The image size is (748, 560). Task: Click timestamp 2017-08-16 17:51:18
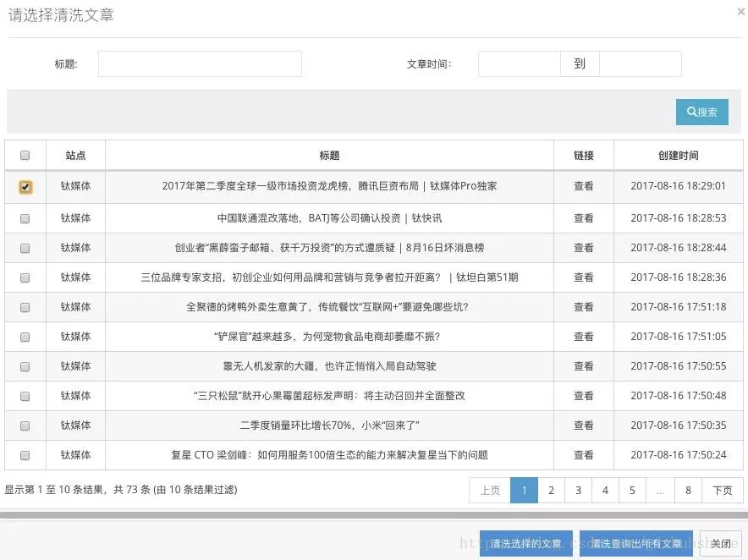679,307
